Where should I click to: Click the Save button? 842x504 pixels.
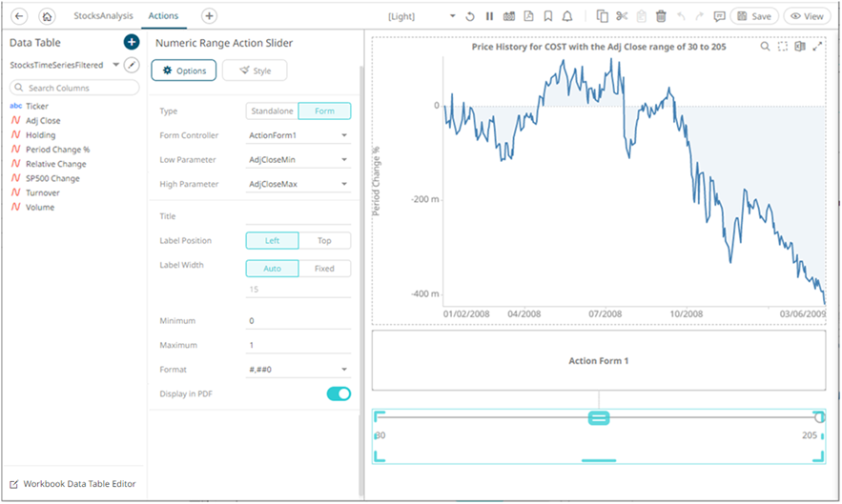754,16
